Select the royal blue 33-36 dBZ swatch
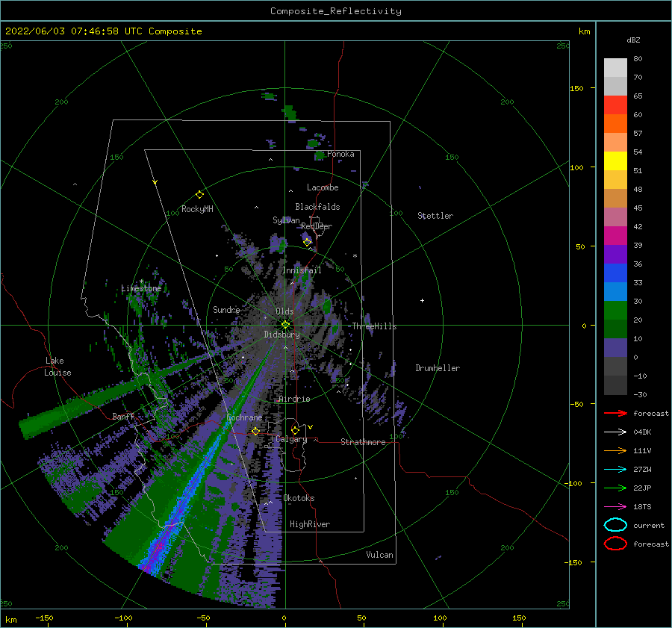The height and width of the screenshot is (628, 672). click(x=615, y=273)
